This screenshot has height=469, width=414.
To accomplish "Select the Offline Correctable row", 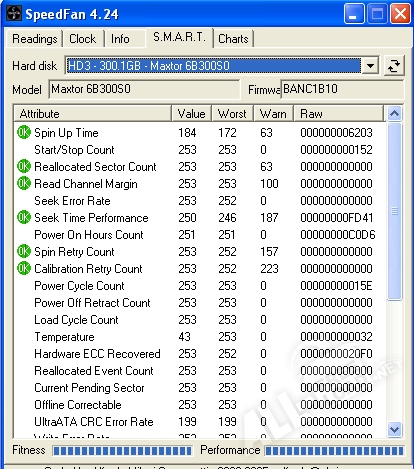I will [x=200, y=404].
